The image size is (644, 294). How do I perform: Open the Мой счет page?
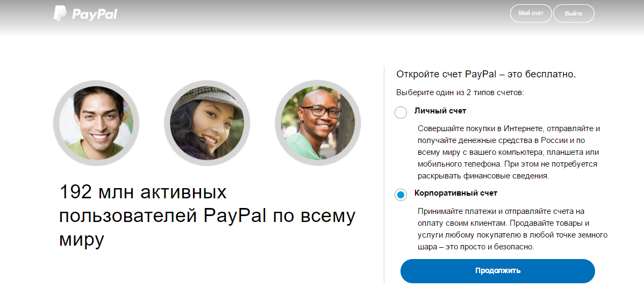(x=531, y=13)
